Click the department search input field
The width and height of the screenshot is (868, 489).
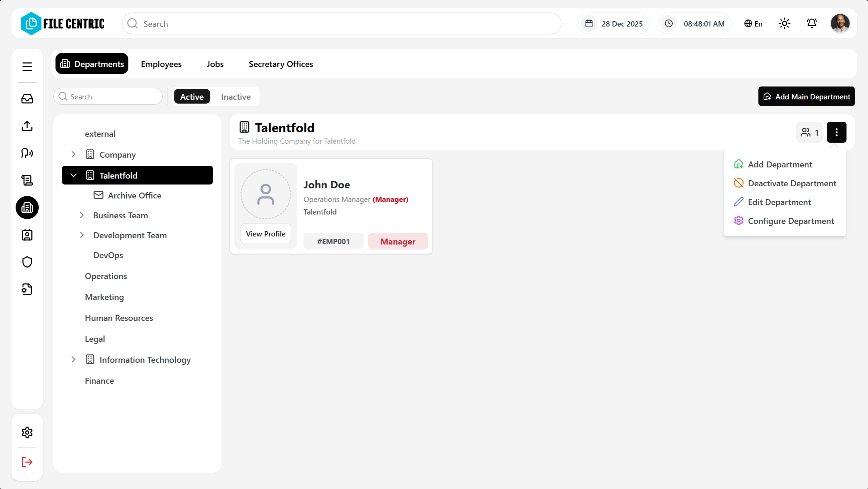[108, 96]
